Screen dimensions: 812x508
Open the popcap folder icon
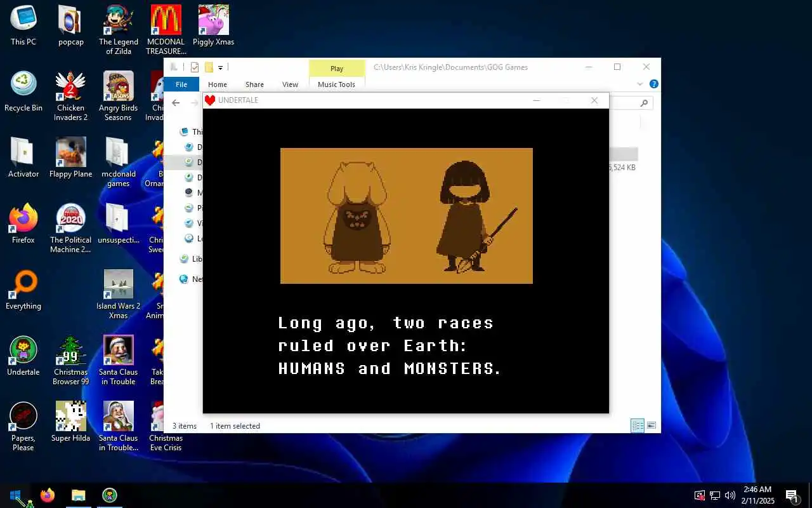(x=70, y=25)
